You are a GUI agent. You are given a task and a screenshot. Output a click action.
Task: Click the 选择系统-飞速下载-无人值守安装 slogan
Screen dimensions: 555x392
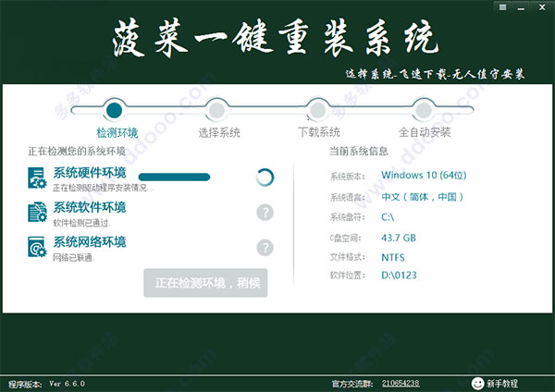coord(435,74)
